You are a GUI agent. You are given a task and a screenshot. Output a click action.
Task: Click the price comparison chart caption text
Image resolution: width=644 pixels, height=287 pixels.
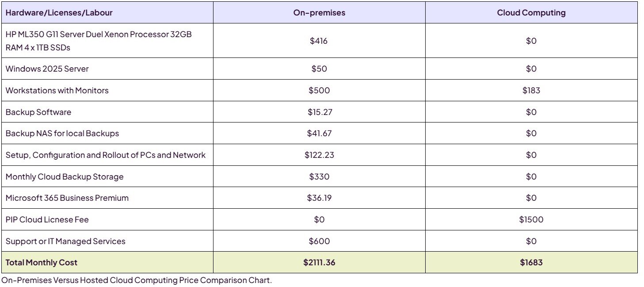(x=137, y=280)
